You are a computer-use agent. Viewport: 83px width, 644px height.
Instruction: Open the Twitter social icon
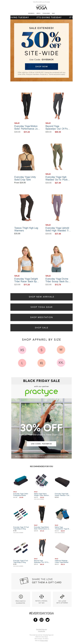(48, 620)
